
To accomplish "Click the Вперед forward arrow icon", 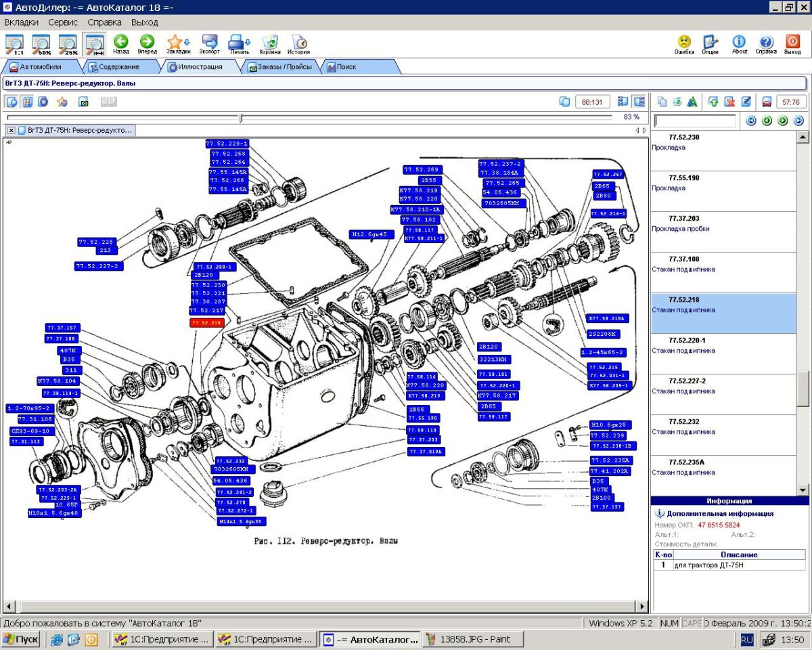I will coord(147,42).
